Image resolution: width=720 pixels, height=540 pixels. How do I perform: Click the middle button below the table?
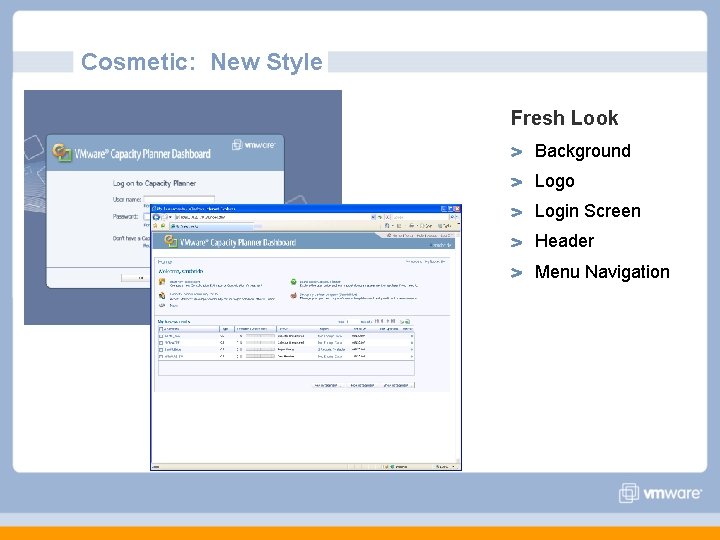click(363, 385)
